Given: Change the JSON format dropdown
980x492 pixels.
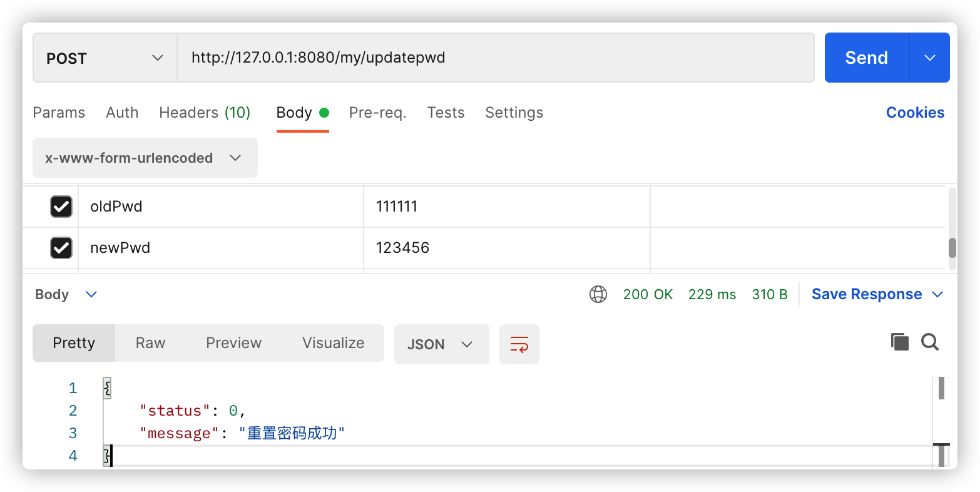Looking at the screenshot, I should pos(442,344).
